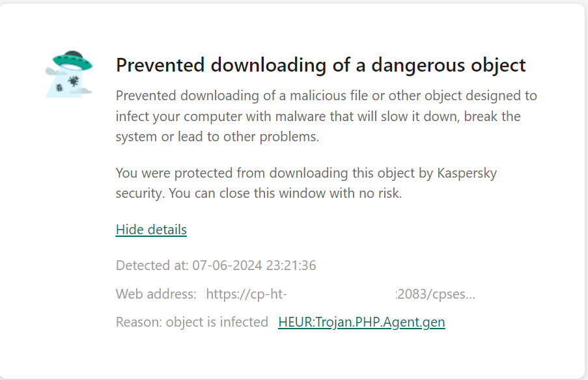Click the green UFO saucer illustration
Image resolution: width=588 pixels, height=380 pixels.
(x=73, y=62)
